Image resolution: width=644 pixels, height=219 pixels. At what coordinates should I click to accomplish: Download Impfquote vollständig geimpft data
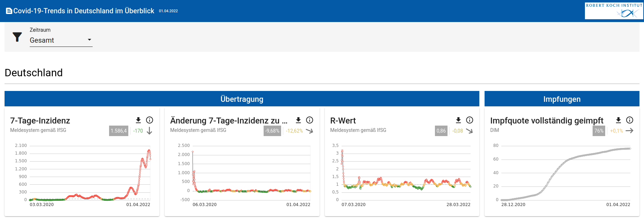pos(618,120)
